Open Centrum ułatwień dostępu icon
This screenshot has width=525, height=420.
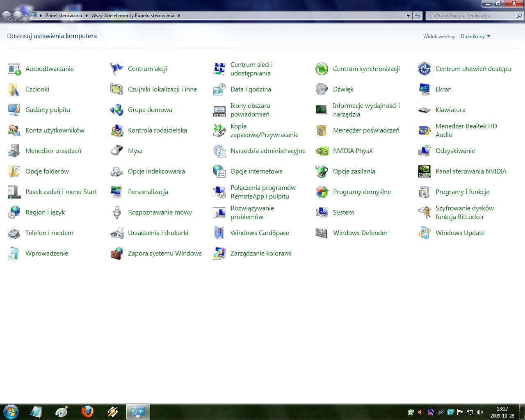(425, 69)
